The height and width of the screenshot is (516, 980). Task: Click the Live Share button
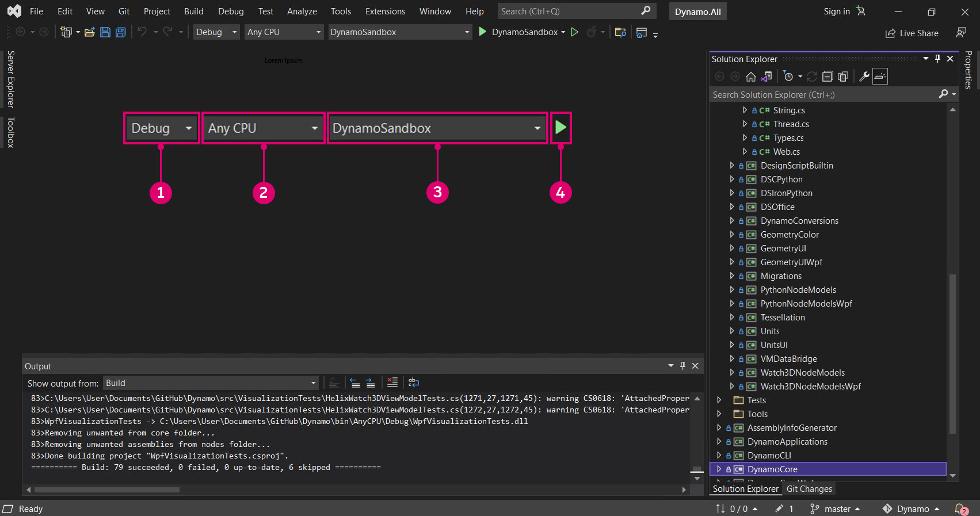tap(912, 33)
